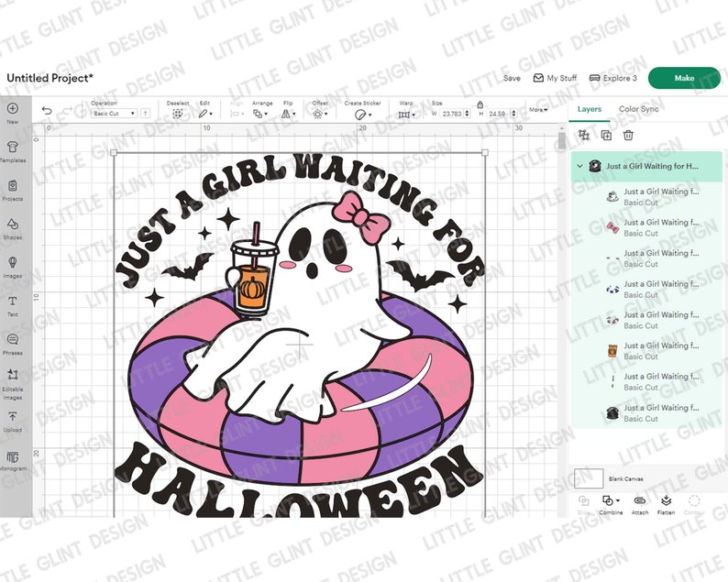Click the top-right selection handle of design
This screenshot has height=582, width=728.
click(x=485, y=153)
